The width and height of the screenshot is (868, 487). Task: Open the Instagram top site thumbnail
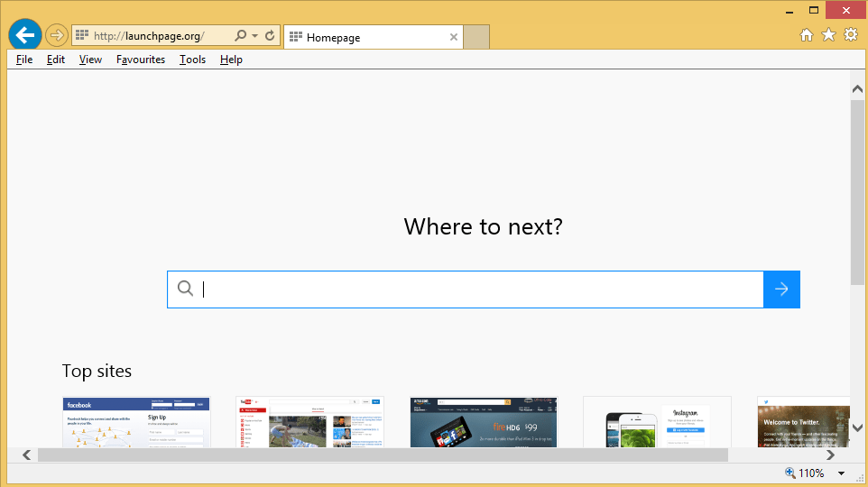click(x=657, y=422)
